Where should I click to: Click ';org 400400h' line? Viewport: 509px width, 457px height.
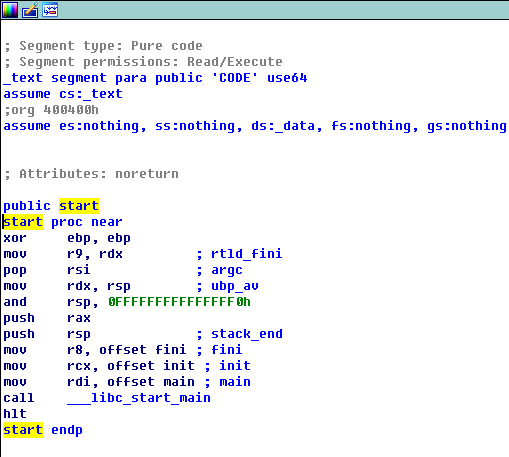pos(51,110)
